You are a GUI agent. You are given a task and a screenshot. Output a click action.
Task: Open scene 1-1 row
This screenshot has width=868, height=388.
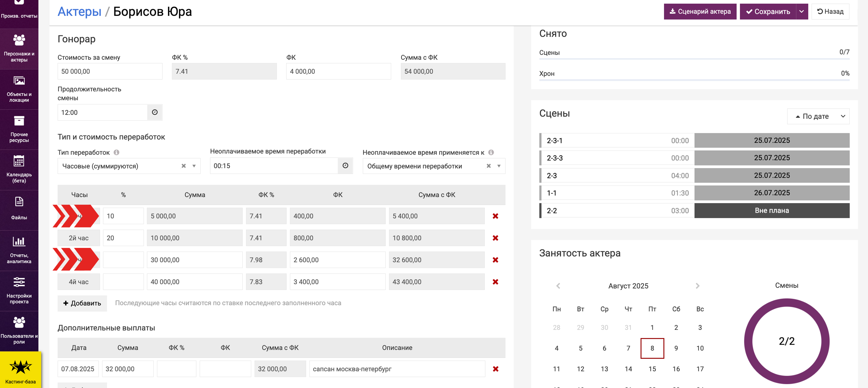click(695, 193)
